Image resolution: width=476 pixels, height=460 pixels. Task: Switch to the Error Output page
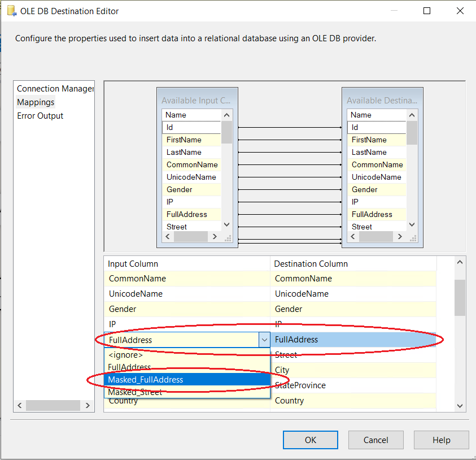click(40, 116)
